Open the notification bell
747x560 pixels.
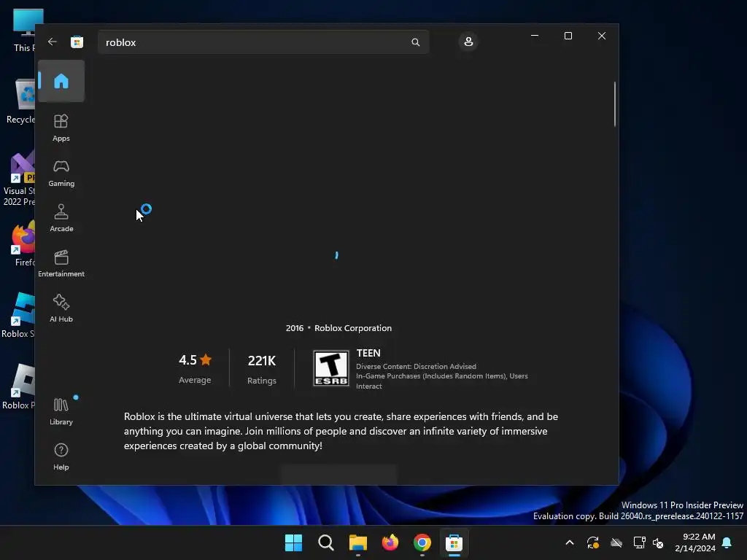tap(727, 542)
